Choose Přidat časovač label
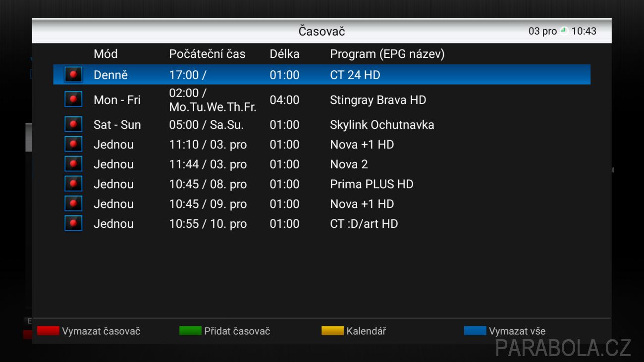644x362 pixels. pyautogui.click(x=237, y=331)
